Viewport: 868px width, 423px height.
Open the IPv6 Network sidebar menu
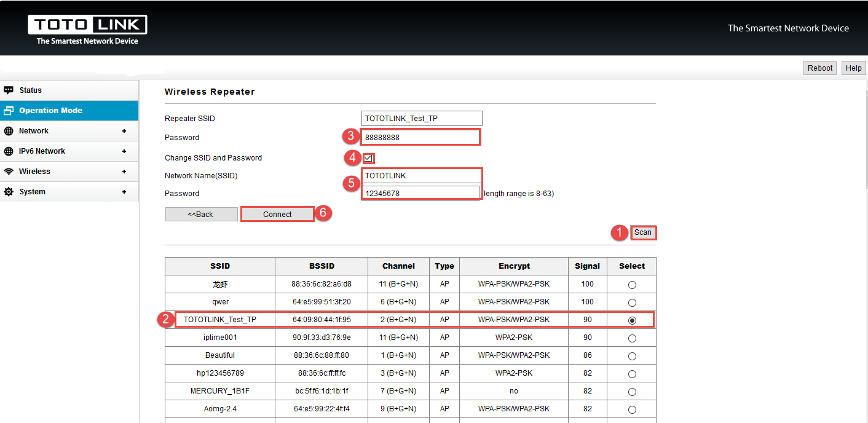(x=69, y=151)
